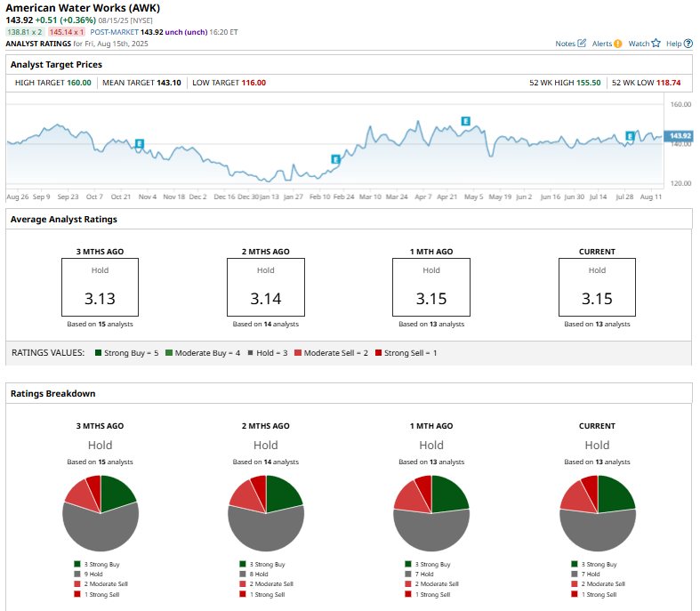This screenshot has width=700, height=611.
Task: Click the CURRENT average rating box
Action: pos(597,287)
